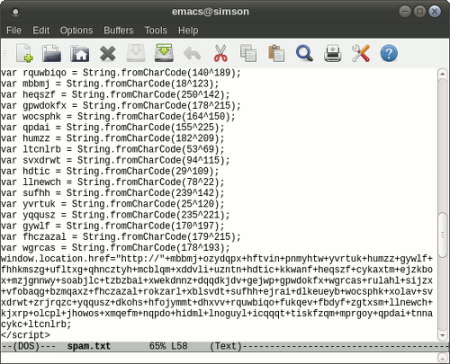Click the scrollbar down arrow

click(442, 335)
